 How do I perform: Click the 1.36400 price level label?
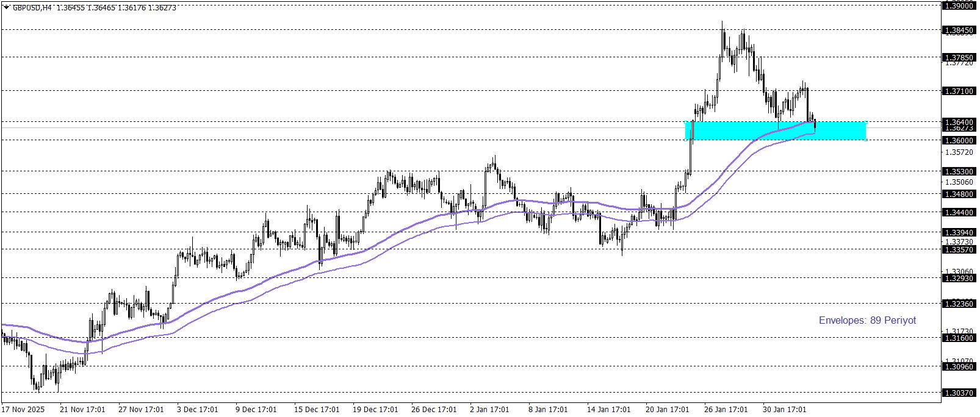(x=959, y=122)
